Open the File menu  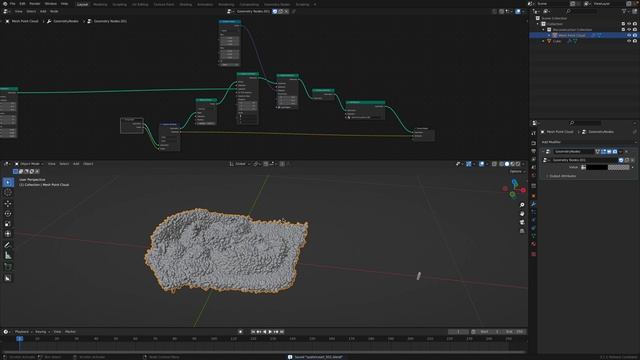(x=13, y=4)
